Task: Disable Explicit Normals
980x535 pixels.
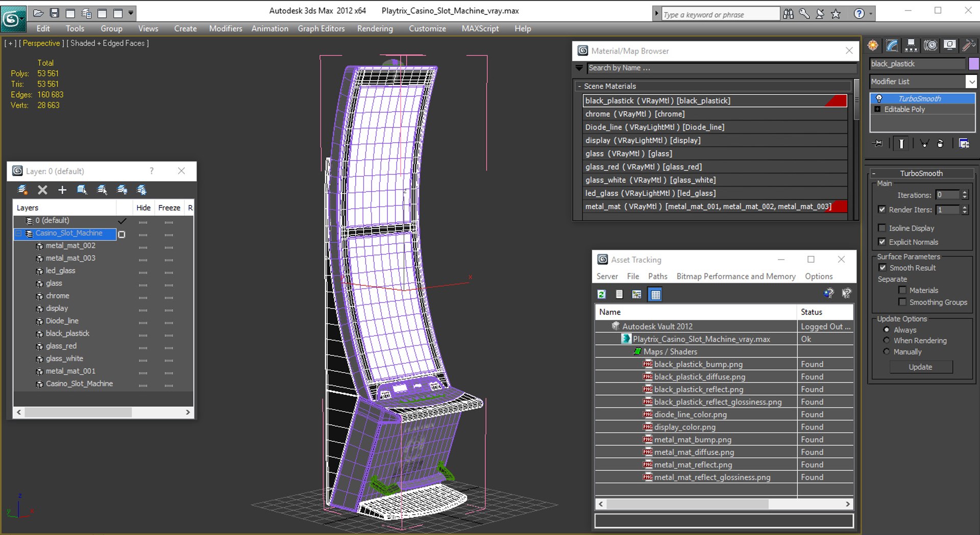Action: (x=881, y=241)
